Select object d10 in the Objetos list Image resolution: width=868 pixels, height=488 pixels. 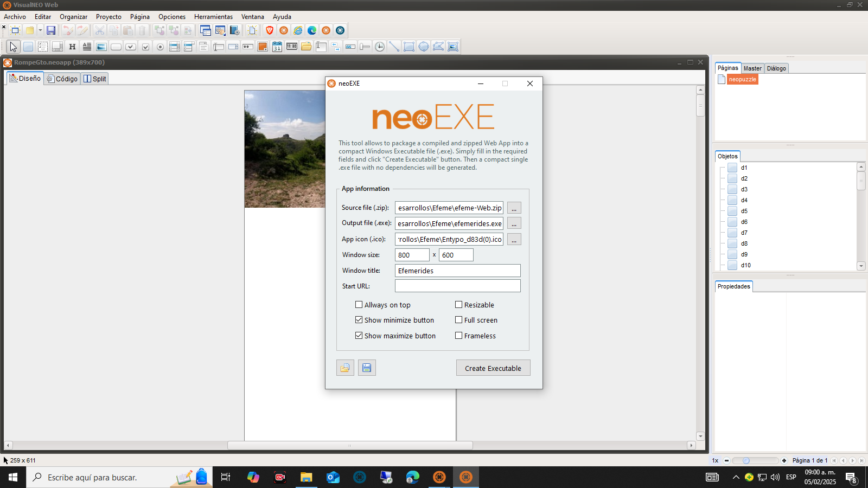coord(746,265)
